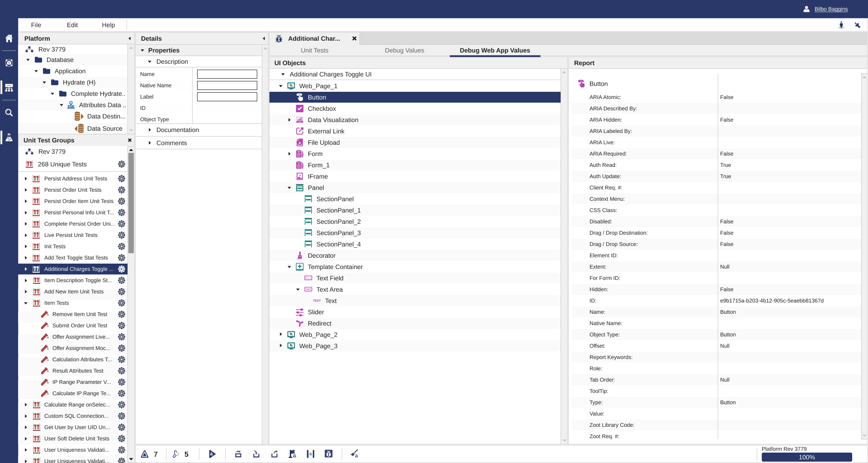Click the person info icon at top right
Screen dimensions: 868x463
841,25
